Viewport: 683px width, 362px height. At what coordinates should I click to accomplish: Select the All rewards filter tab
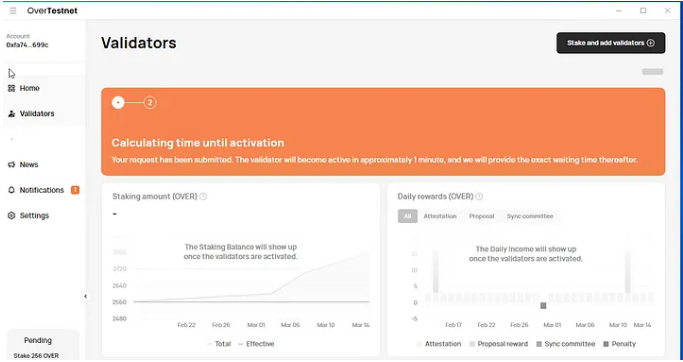pyautogui.click(x=407, y=216)
